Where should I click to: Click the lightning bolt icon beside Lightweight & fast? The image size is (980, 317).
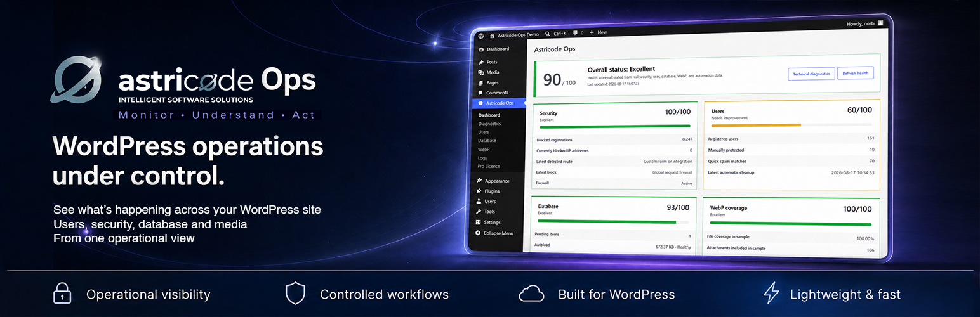771,294
